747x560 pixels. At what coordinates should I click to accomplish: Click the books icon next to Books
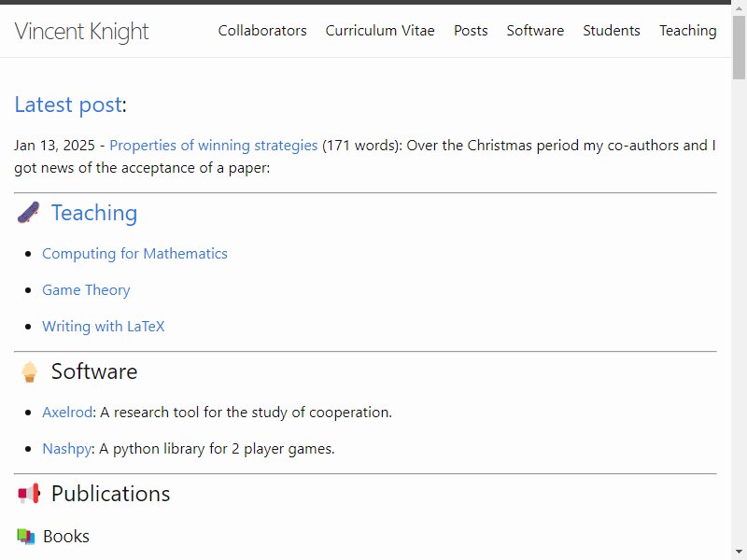point(26,536)
